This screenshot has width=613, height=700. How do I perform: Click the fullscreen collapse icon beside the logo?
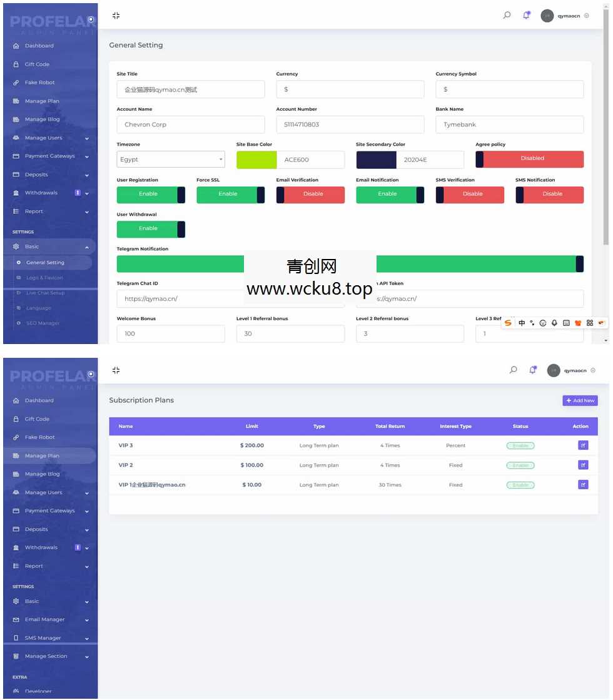coord(116,16)
